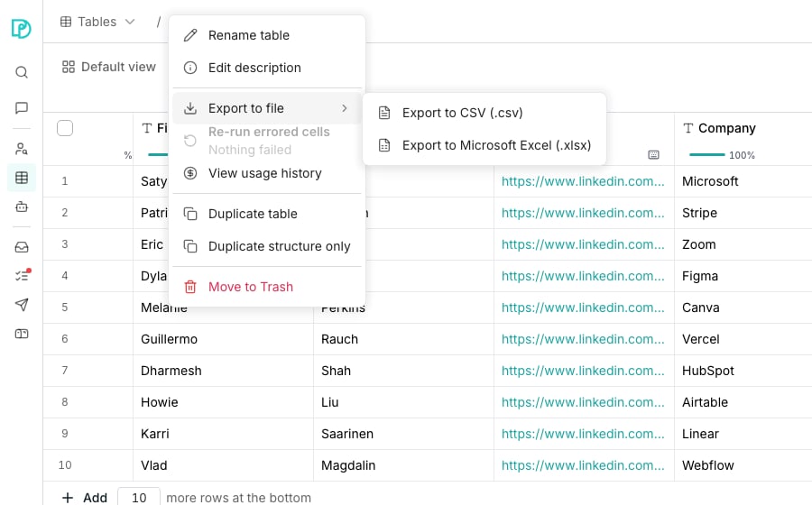Screen dimensions: 812x505
Task: Open Stripe row LinkedIn link
Action: pyautogui.click(x=583, y=213)
